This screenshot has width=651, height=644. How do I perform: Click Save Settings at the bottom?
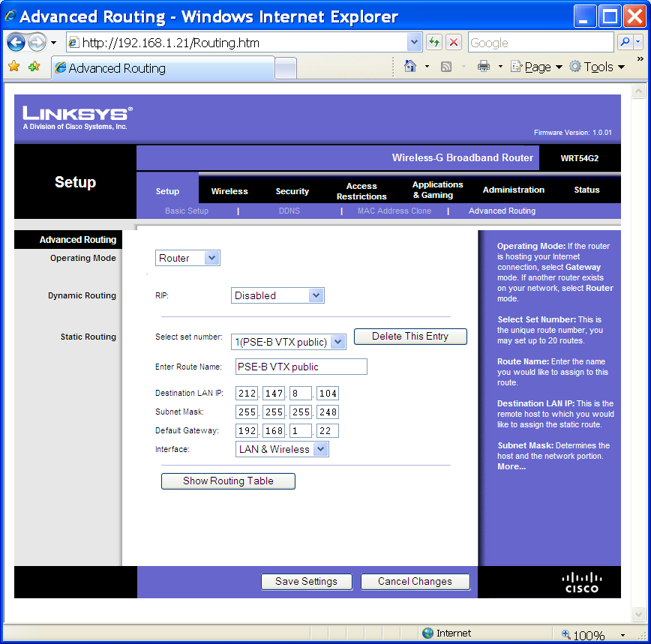pos(306,581)
